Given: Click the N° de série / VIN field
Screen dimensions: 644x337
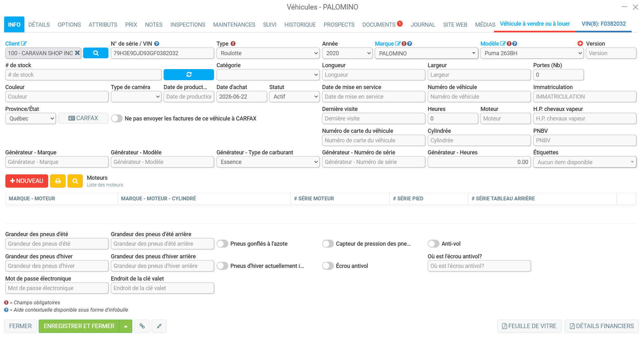Looking at the screenshot, I should pos(162,53).
